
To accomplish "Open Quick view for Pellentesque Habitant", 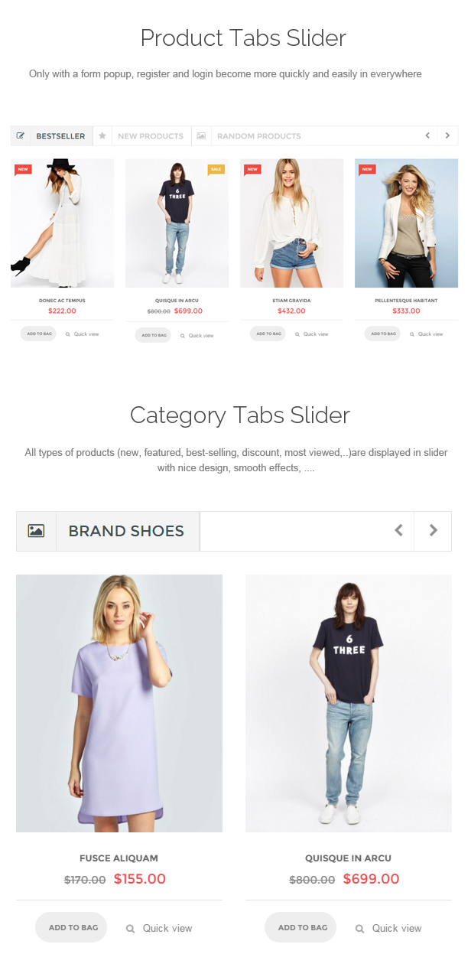I will pyautogui.click(x=426, y=334).
